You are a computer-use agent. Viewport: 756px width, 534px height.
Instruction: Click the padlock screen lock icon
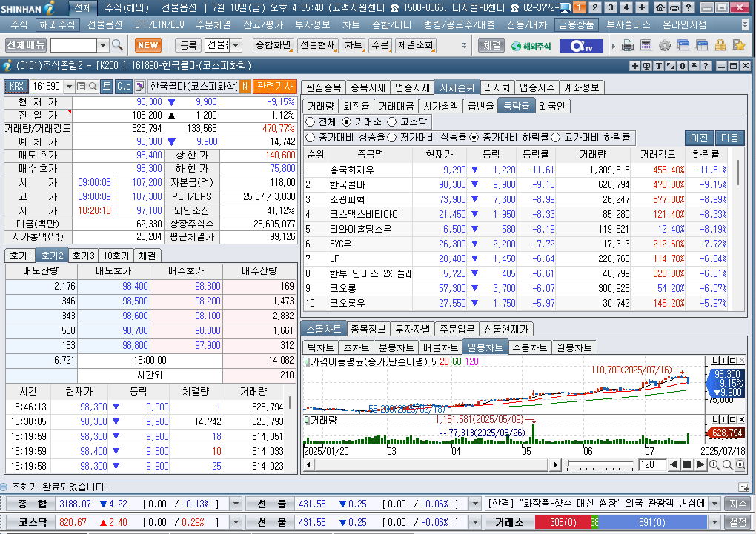pos(720,46)
